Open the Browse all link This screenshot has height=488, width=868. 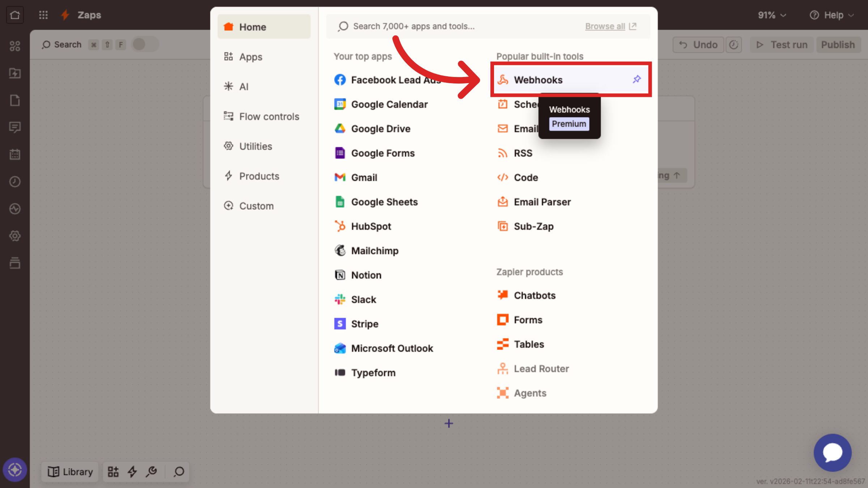[605, 26]
